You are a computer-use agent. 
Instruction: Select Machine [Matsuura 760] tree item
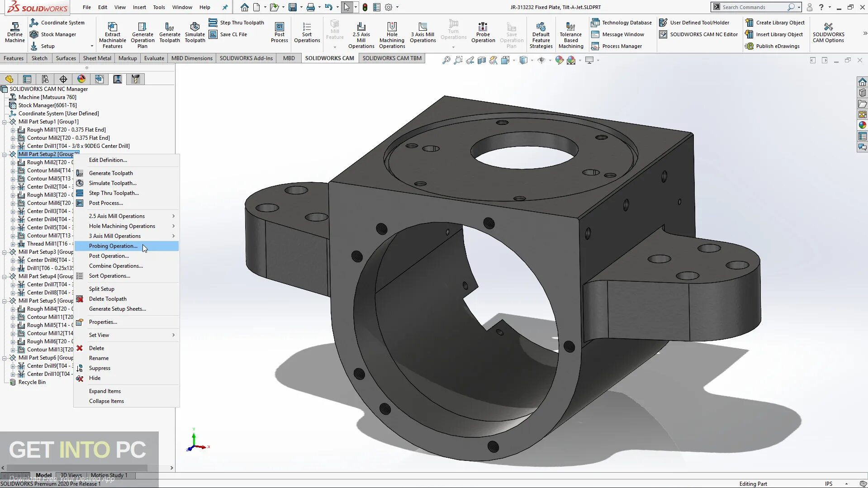click(x=47, y=97)
